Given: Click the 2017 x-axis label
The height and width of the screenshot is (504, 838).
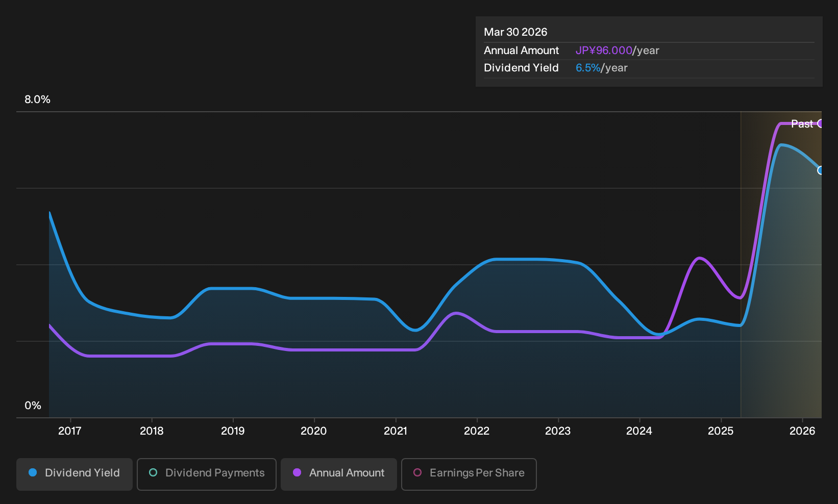Looking at the screenshot, I should (x=70, y=431).
